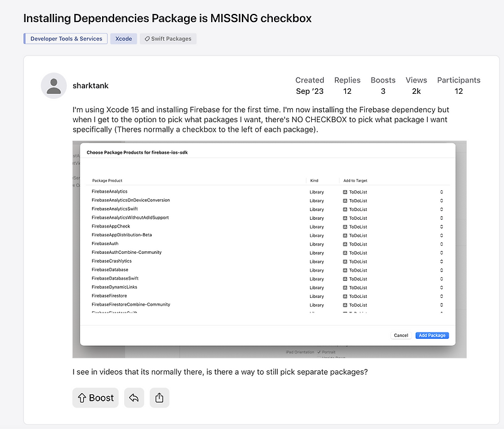
Task: Click the ToDoList target icon for FirebaseAppCheck
Action: point(345,227)
